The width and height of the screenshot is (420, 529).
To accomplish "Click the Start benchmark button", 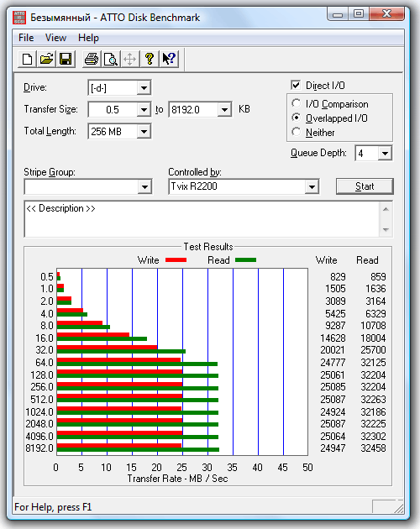I will pyautogui.click(x=365, y=186).
